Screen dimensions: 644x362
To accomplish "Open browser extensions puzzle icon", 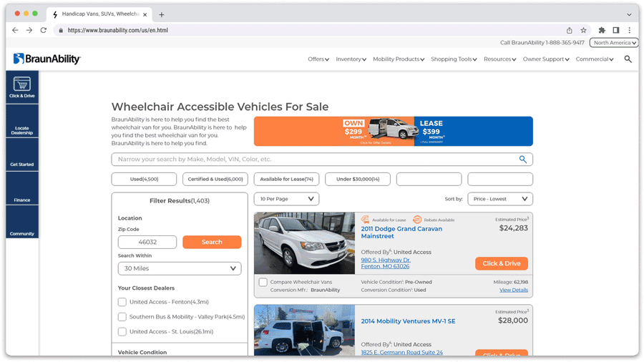I will [x=602, y=30].
